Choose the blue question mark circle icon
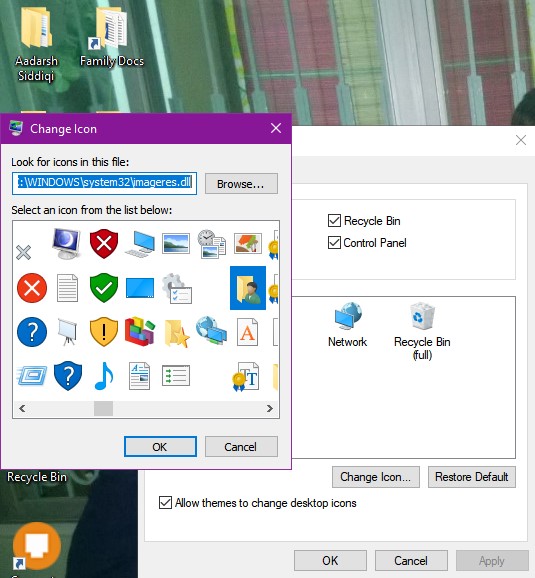 point(32,332)
